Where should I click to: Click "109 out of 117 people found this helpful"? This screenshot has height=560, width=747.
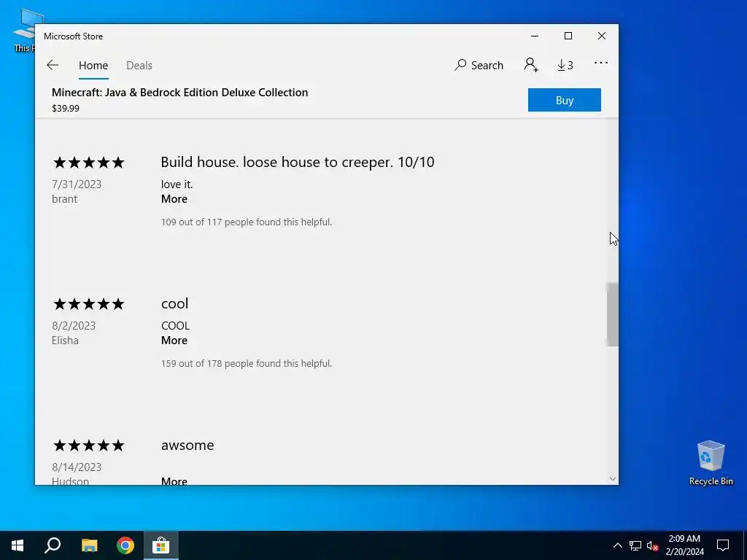click(247, 222)
